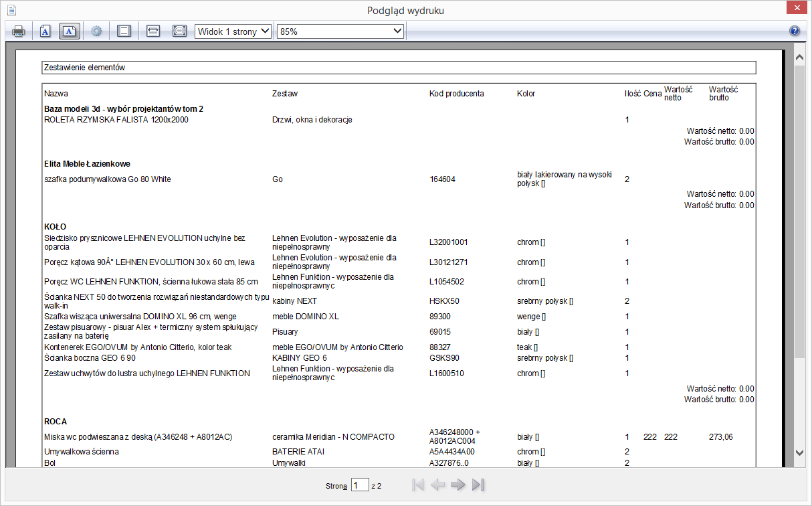Click 'Miska wc podwieszana z deską' row
The image size is (812, 506).
point(138,437)
